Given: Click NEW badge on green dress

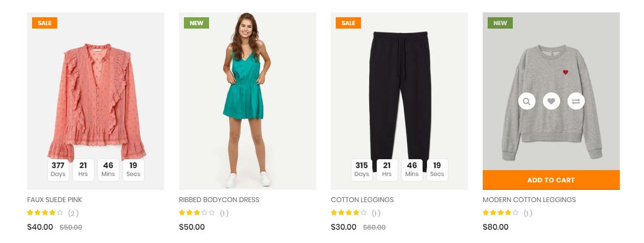Looking at the screenshot, I should tap(196, 23).
